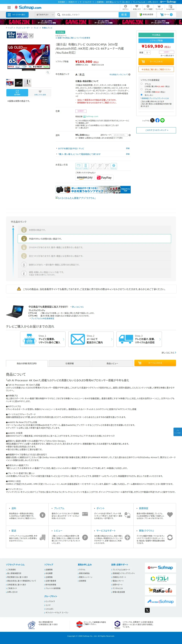The width and height of the screenshot is (182, 644).
Task: Select second product thumbnail image
Action: coord(19,82)
